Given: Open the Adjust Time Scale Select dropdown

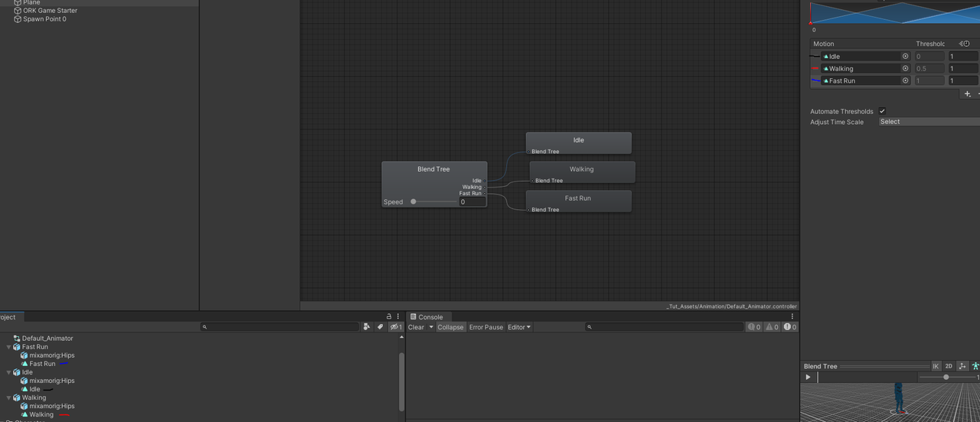Looking at the screenshot, I should pos(929,122).
